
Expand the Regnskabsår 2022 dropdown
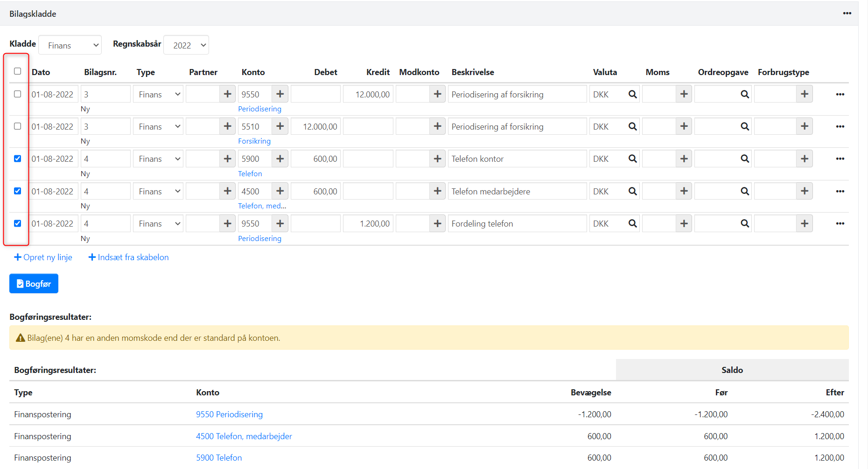pos(186,45)
